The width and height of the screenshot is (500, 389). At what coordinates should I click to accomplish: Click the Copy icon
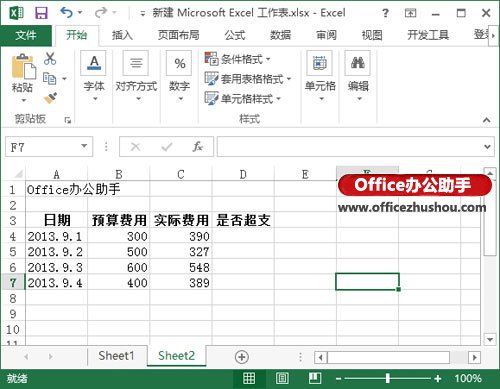click(50, 79)
